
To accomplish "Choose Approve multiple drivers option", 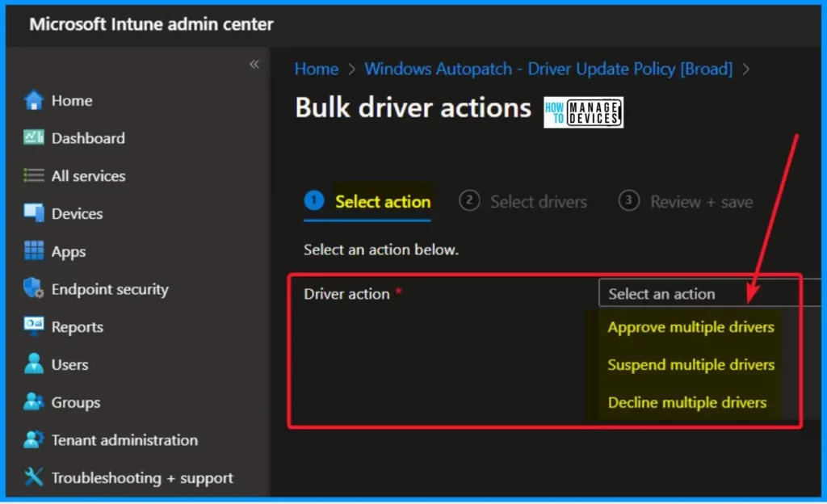I will [691, 327].
